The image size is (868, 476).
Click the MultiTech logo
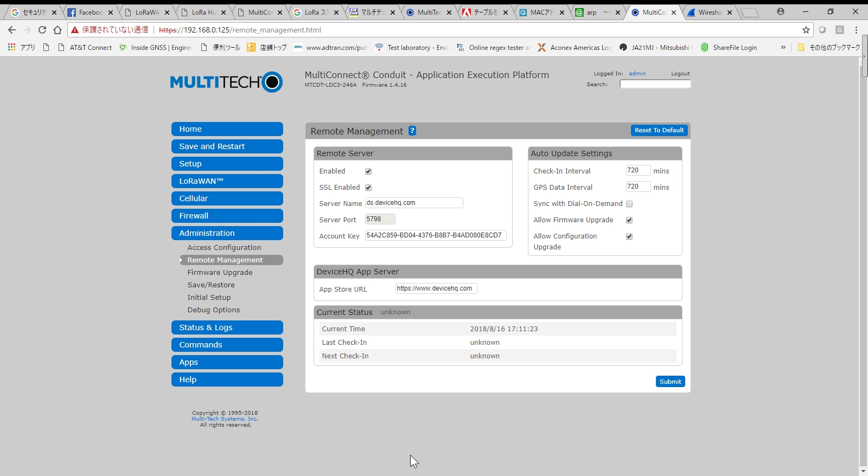(x=226, y=82)
